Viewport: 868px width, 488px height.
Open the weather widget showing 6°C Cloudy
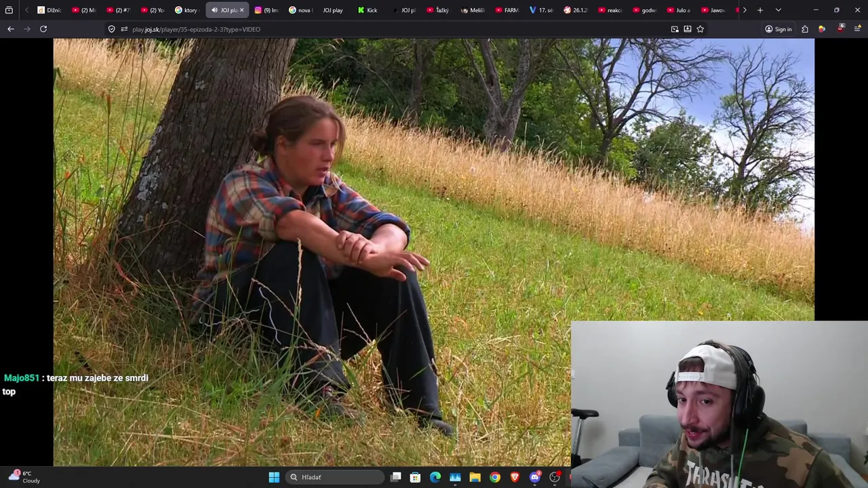[x=24, y=477]
